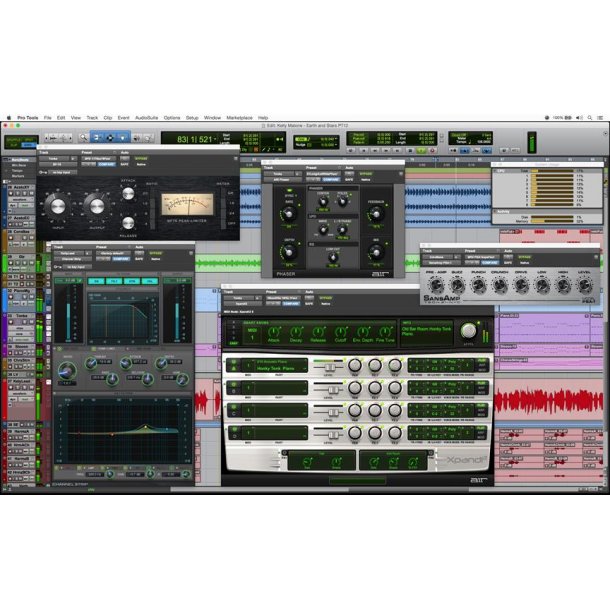
Task: Click the Phaser Mix knob
Action: click(x=376, y=252)
